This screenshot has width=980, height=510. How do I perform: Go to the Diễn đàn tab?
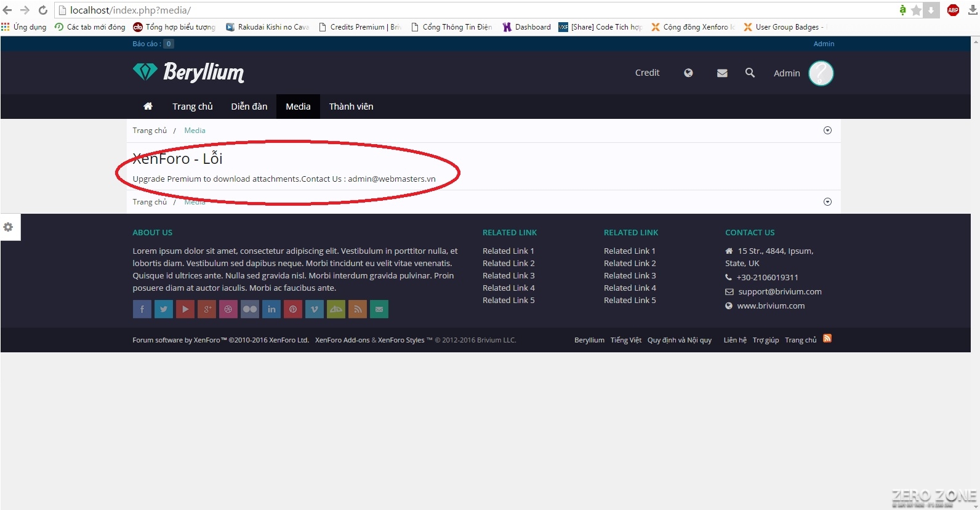point(249,107)
